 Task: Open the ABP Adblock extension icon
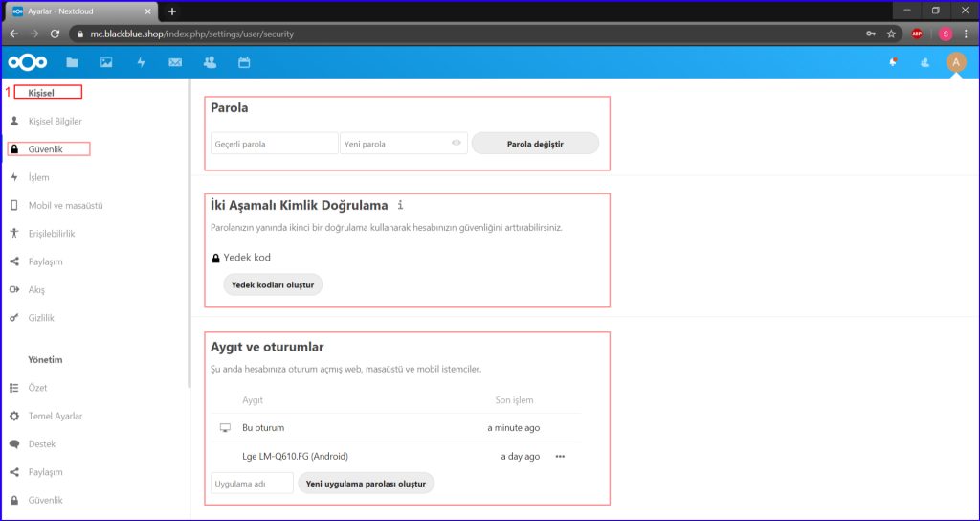[917, 34]
